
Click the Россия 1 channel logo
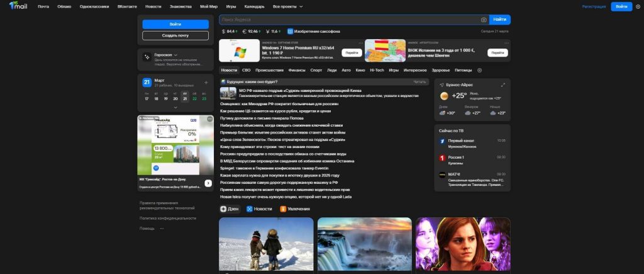point(442,157)
